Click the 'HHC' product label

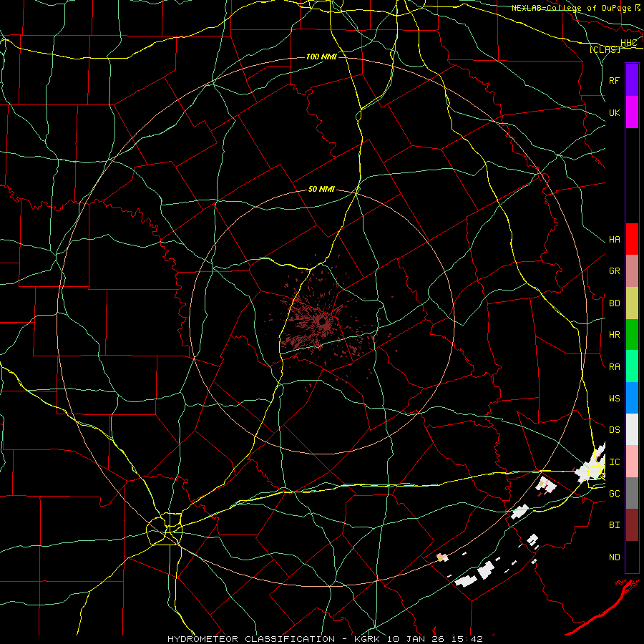click(x=628, y=43)
